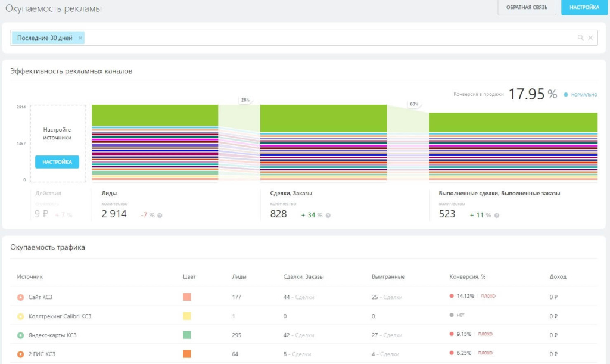Click the help icon beside Сделки +34%
The image size is (610, 364).
click(x=328, y=216)
